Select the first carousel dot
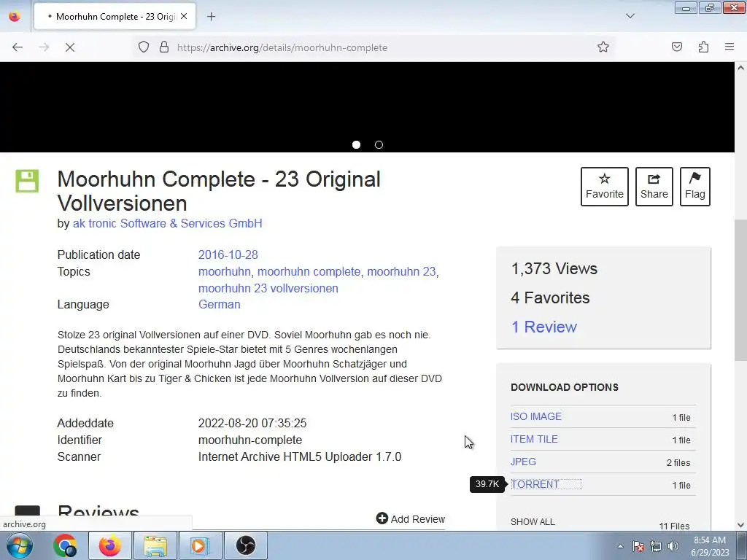The width and height of the screenshot is (747, 560). coord(356,145)
